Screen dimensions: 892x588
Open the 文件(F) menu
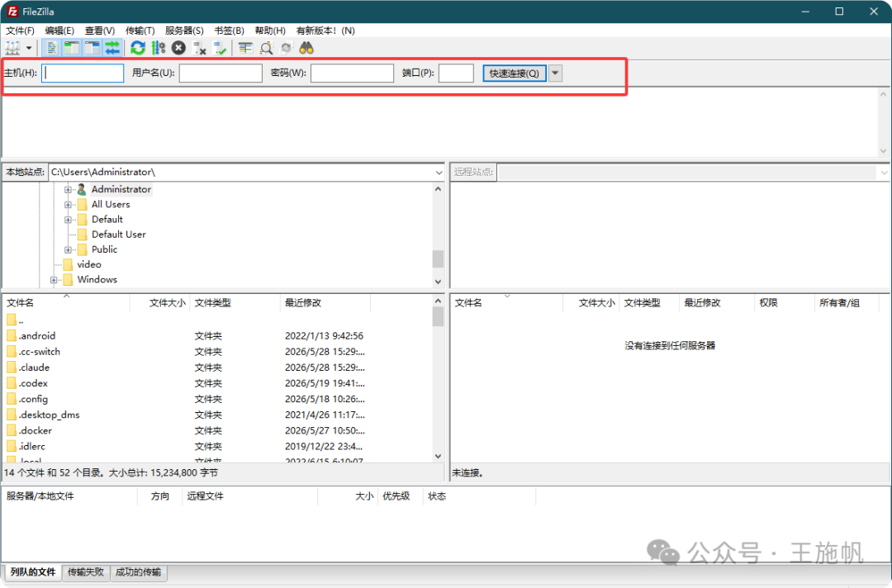[20, 31]
